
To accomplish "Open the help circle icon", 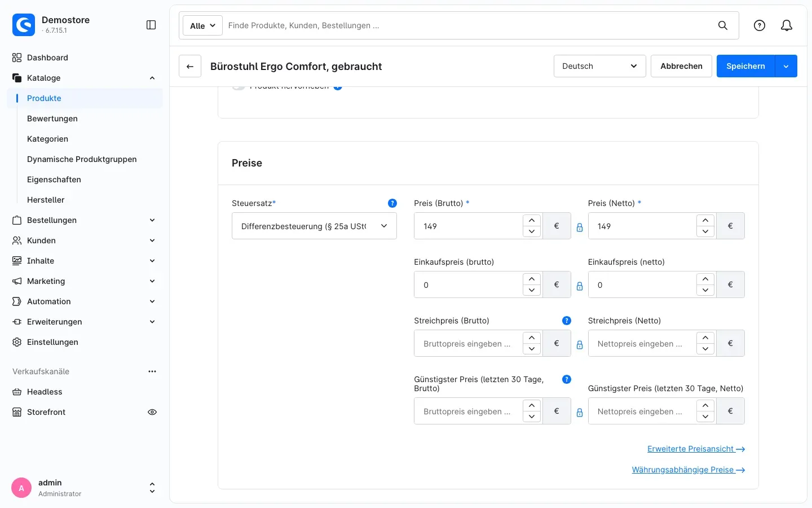I will pos(760,25).
